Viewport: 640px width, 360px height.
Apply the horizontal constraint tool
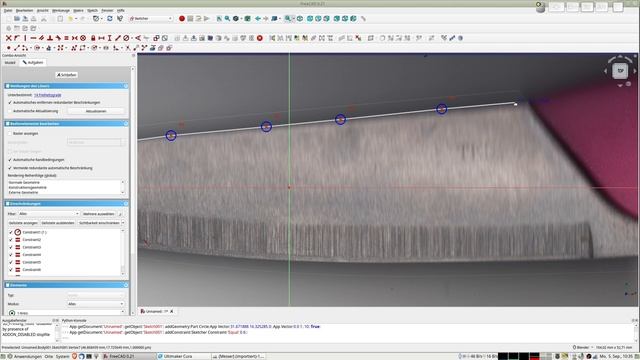click(x=33, y=38)
